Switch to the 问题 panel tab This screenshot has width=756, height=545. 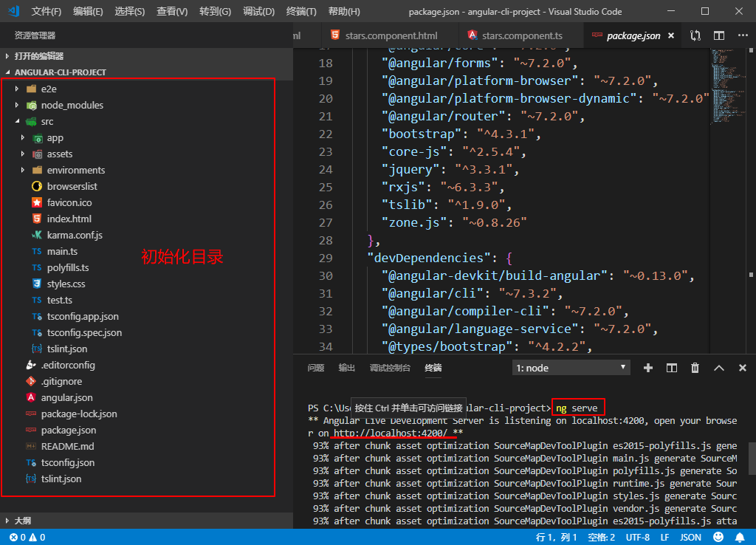coord(316,368)
